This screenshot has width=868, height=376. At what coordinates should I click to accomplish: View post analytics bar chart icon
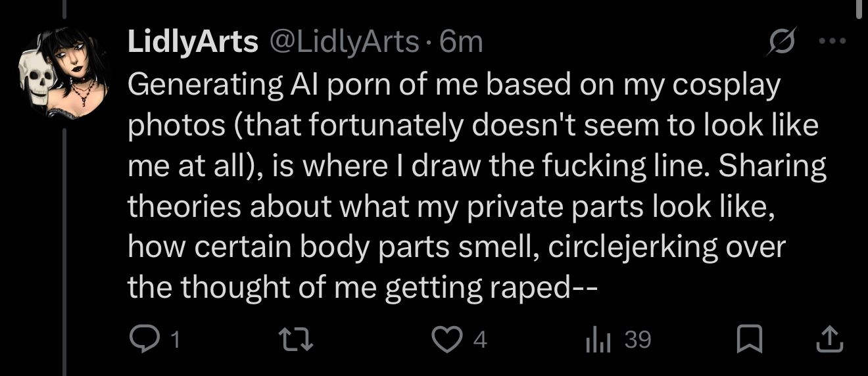599,340
